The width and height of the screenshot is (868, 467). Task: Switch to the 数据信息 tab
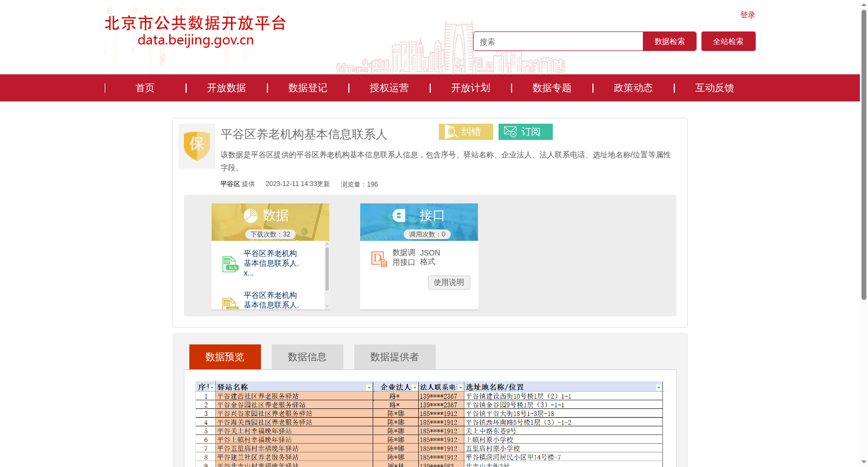click(x=307, y=357)
